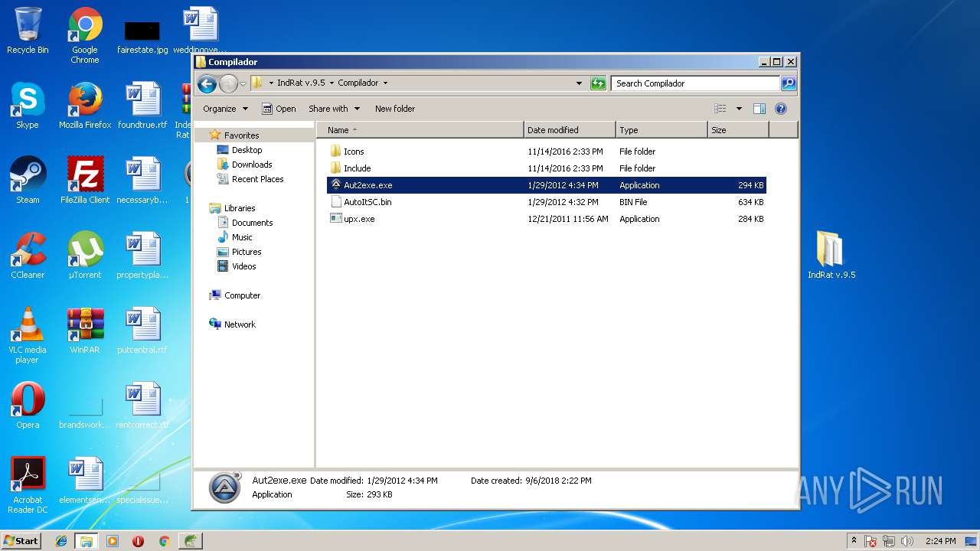Select the putcentral.rtf document icon
Viewport: 980px width, 551px height.
[x=142, y=331]
